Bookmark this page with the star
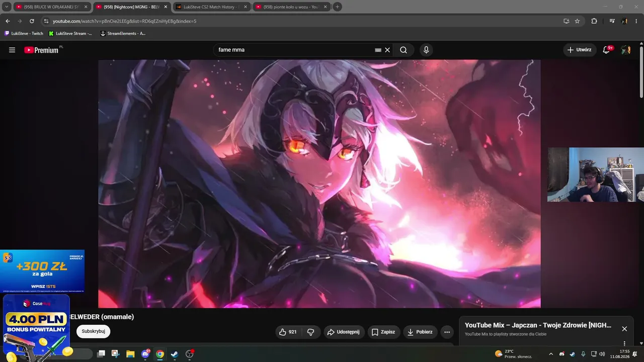Image resolution: width=644 pixels, height=362 pixels. pos(577,21)
